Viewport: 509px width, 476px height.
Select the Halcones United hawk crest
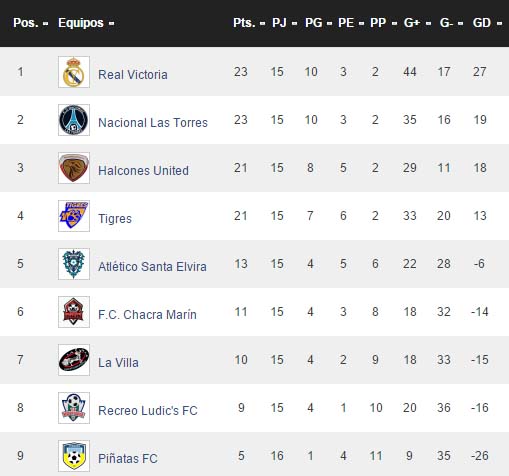(74, 168)
